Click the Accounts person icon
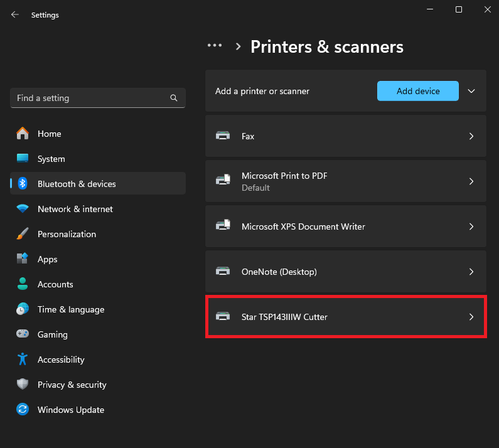The width and height of the screenshot is (499, 448). point(23,284)
